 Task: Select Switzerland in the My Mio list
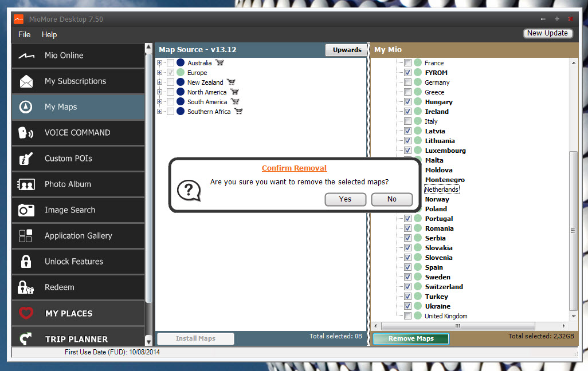444,287
